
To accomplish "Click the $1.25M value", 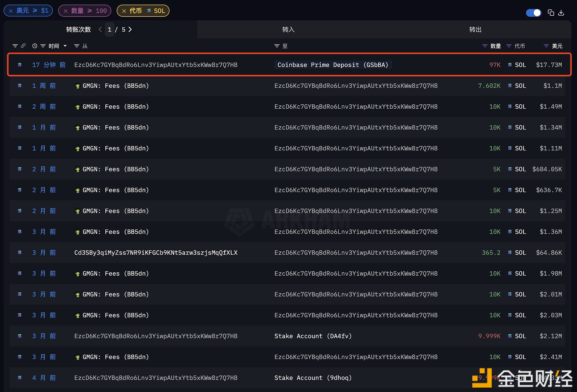I will tap(551, 211).
